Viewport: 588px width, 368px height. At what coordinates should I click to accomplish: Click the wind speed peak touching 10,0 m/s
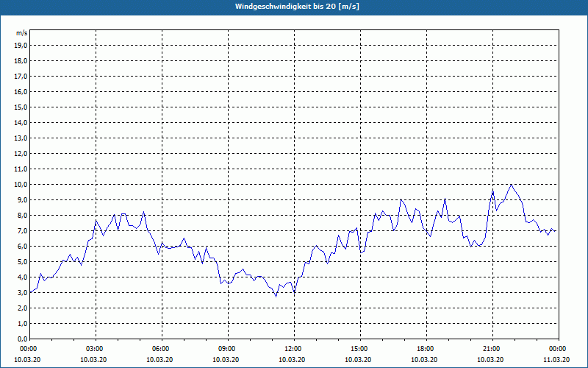511,185
